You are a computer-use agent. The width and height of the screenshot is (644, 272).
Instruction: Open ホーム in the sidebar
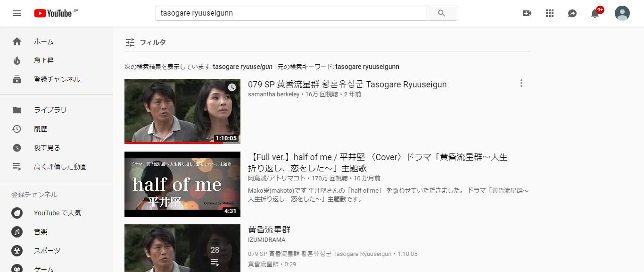[57, 42]
